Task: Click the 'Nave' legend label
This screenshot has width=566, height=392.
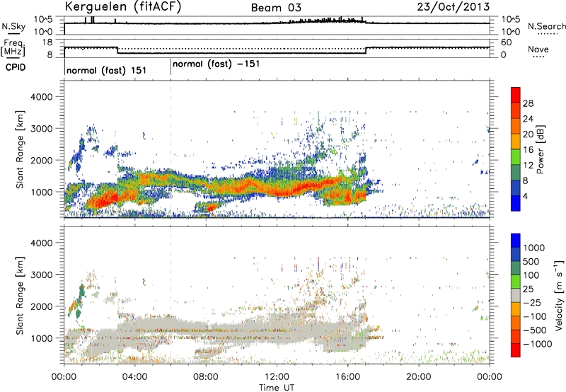Action: pyautogui.click(x=538, y=50)
